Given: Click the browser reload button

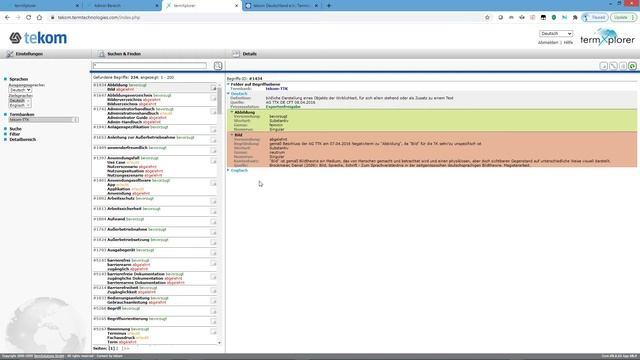Looking at the screenshot, I should coord(29,18).
